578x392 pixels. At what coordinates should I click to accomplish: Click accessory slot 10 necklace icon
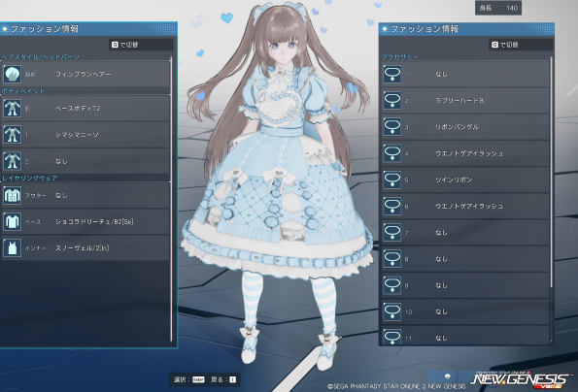pyautogui.click(x=392, y=311)
